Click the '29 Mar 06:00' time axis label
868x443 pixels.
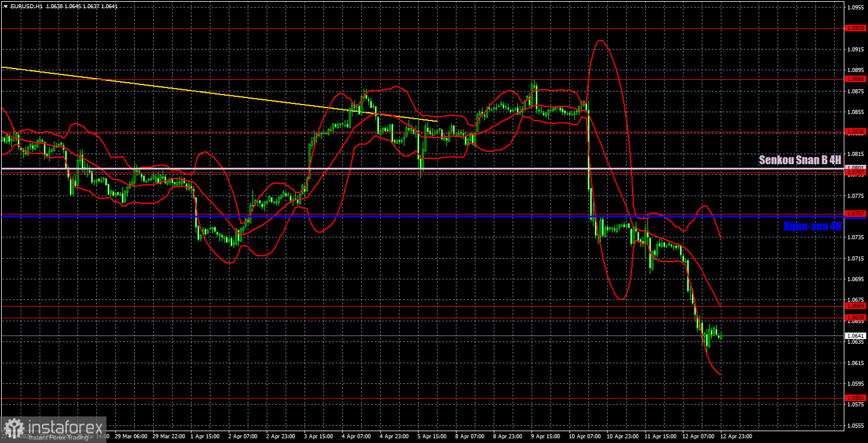(129, 437)
